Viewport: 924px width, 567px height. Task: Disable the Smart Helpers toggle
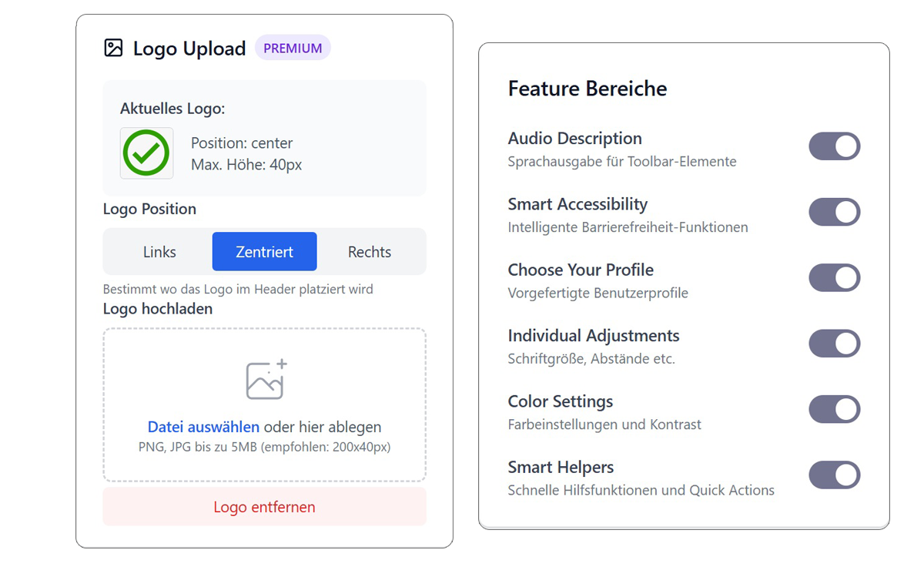coord(834,475)
